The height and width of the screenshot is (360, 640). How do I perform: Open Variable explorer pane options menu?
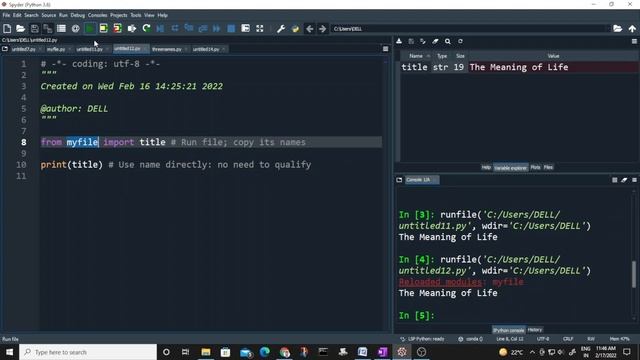point(634,41)
